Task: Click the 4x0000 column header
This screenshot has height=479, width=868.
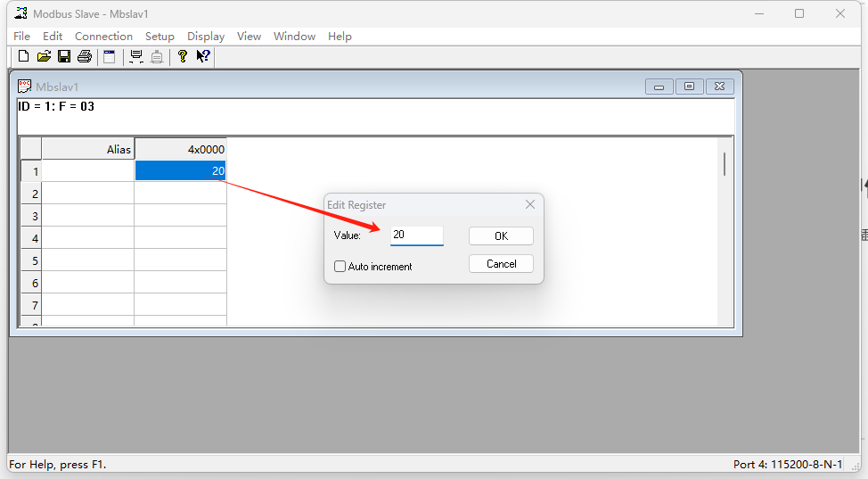Action: pos(181,149)
